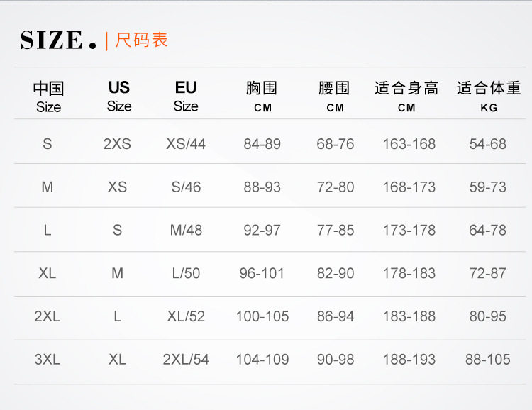The width and height of the screenshot is (532, 410).
Task: Click the 88-105 weight range cell
Action: [x=488, y=360]
